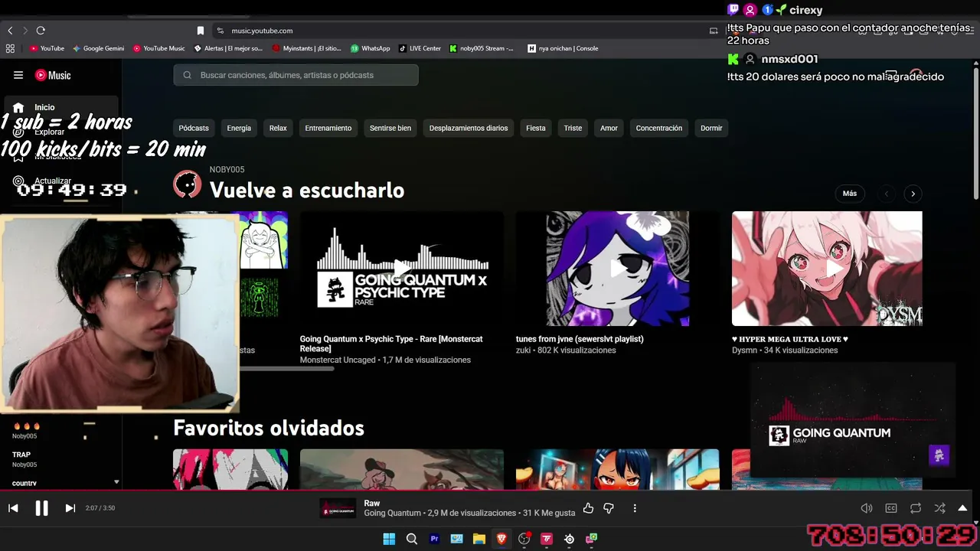This screenshot has width=980, height=551.
Task: Click the YouTube Music logo
Action: pos(53,75)
